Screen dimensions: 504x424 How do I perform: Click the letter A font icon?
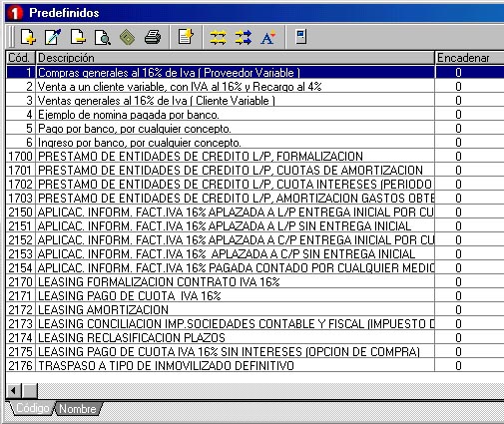268,37
